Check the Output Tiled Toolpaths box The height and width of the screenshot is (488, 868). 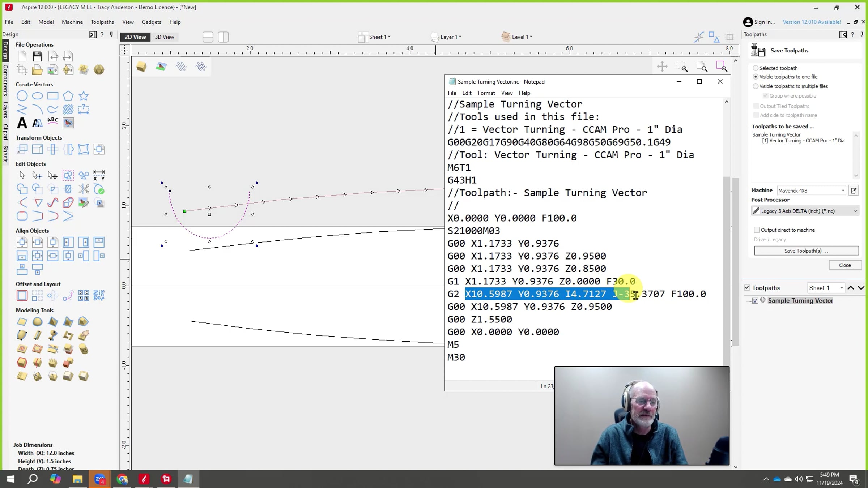point(756,106)
